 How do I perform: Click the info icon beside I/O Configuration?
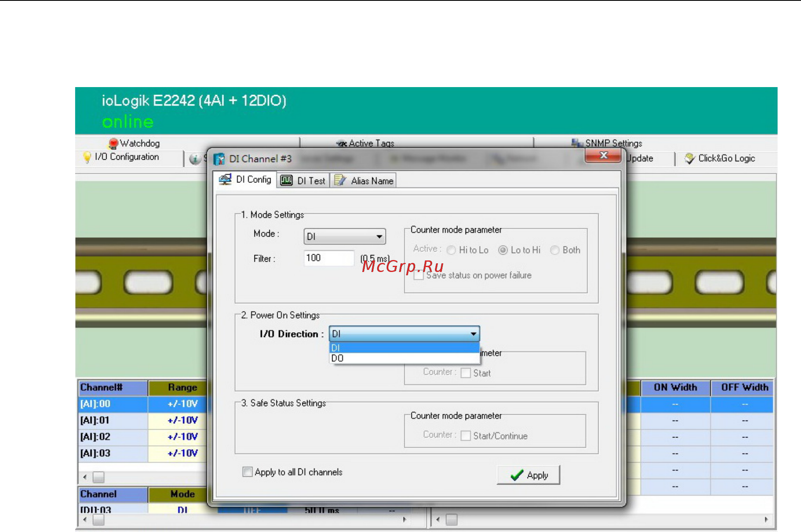pos(195,159)
